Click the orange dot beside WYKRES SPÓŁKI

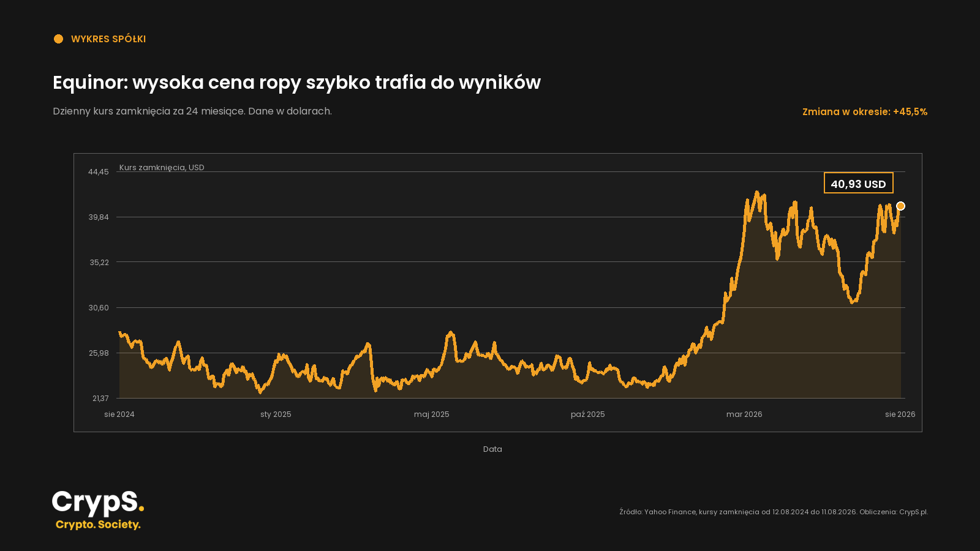[58, 39]
